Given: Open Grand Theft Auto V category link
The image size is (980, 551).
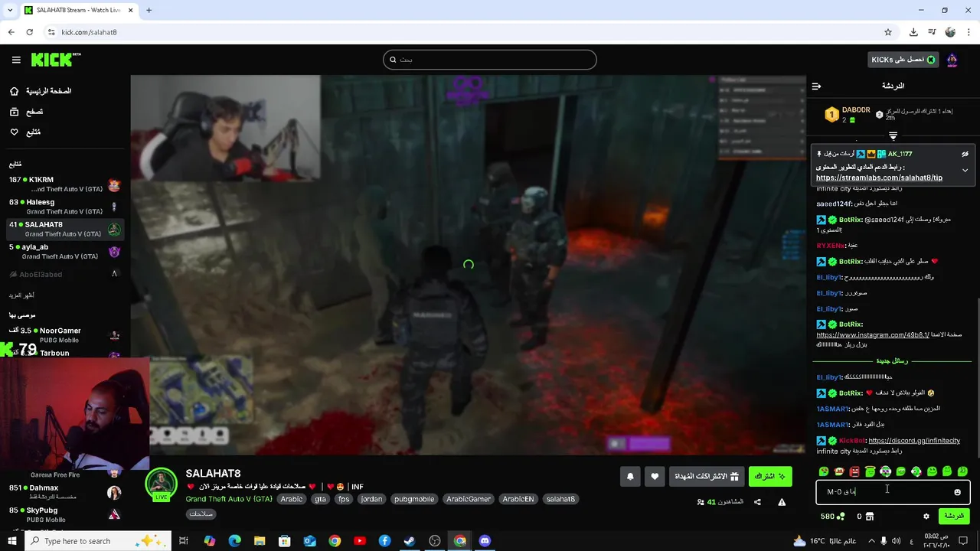Looking at the screenshot, I should pyautogui.click(x=229, y=499).
